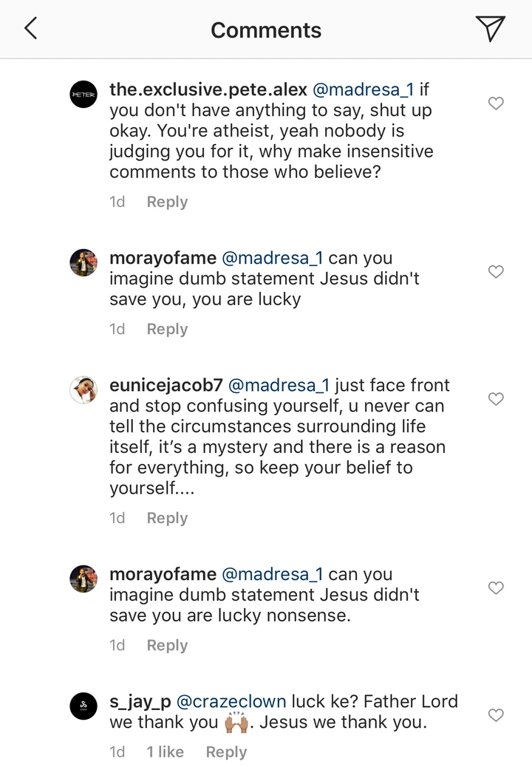Screen dimensions: 532x767
Task: Open the eunicejacob7 username link
Action: tap(166, 385)
